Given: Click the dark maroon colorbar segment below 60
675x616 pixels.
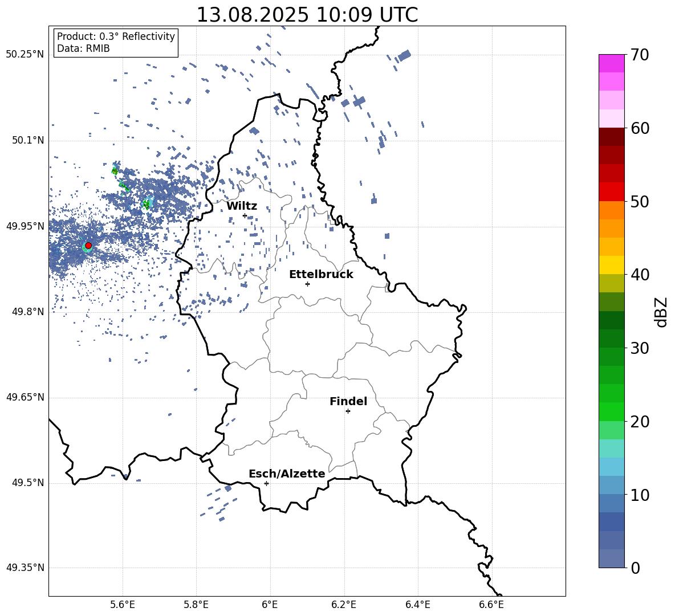Looking at the screenshot, I should [x=611, y=137].
